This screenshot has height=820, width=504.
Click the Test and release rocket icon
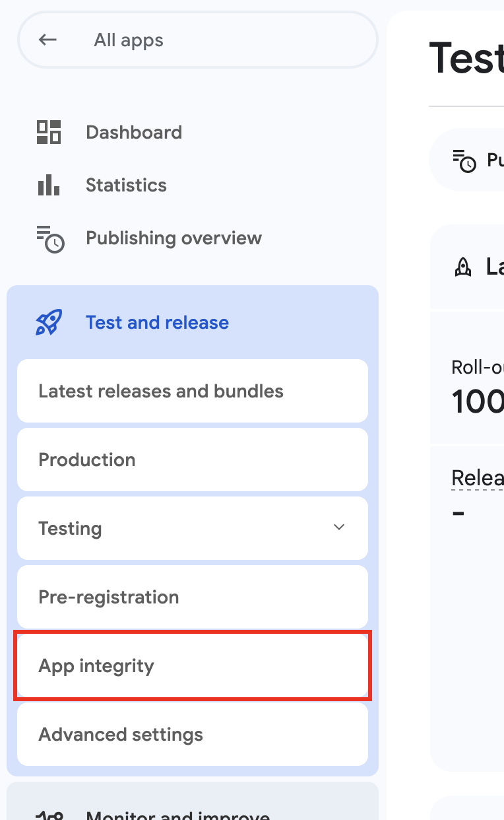(x=49, y=322)
